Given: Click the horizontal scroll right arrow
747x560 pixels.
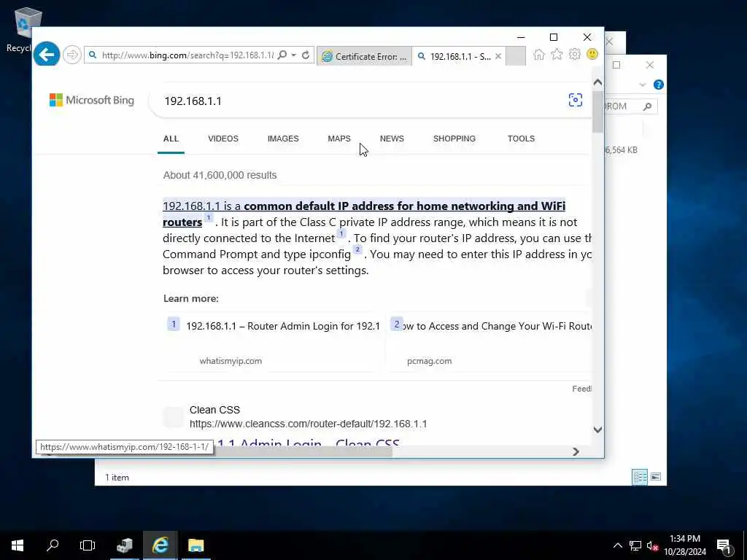Looking at the screenshot, I should tap(576, 451).
